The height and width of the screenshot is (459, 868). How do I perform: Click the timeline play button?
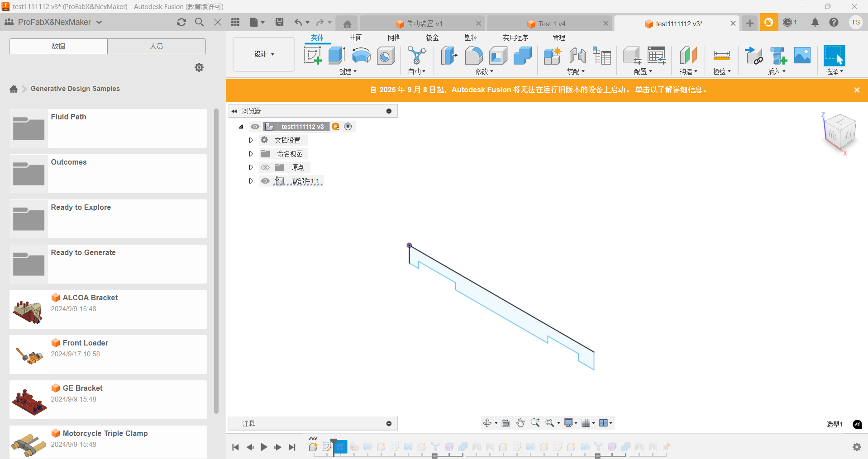coord(264,447)
